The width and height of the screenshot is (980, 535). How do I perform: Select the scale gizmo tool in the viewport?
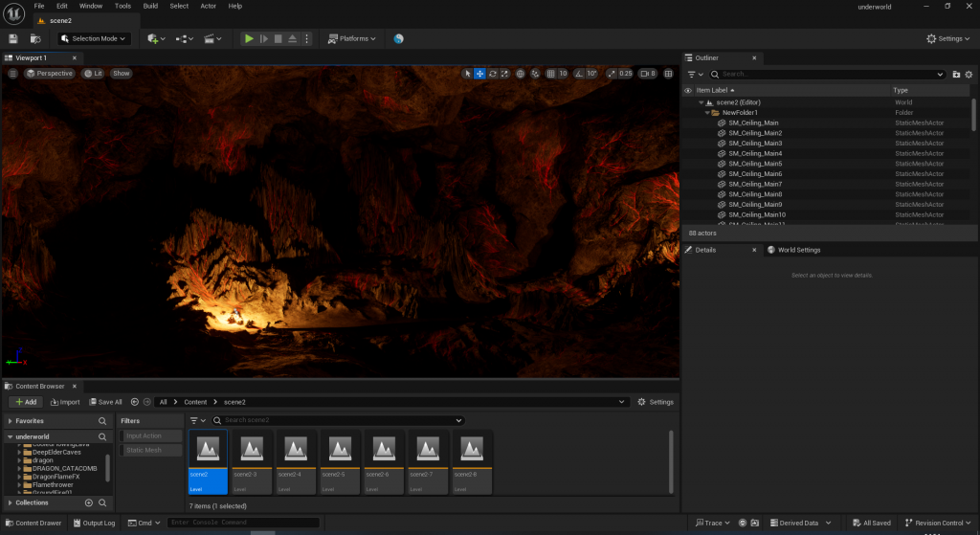tap(505, 74)
